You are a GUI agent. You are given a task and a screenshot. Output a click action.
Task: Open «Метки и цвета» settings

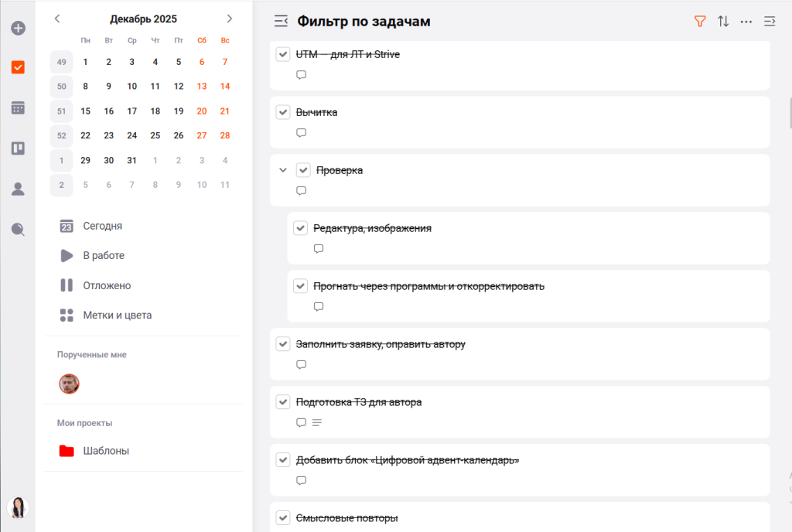(x=117, y=315)
